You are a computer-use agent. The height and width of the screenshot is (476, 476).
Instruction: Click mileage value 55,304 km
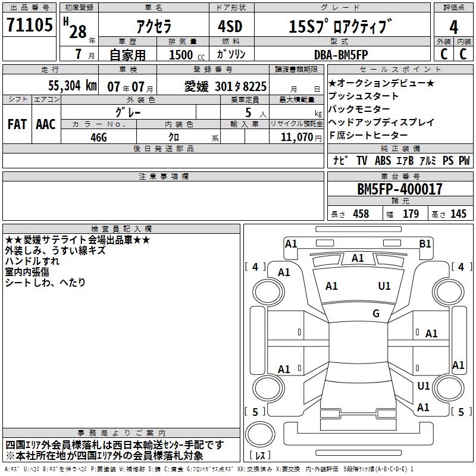73,85
